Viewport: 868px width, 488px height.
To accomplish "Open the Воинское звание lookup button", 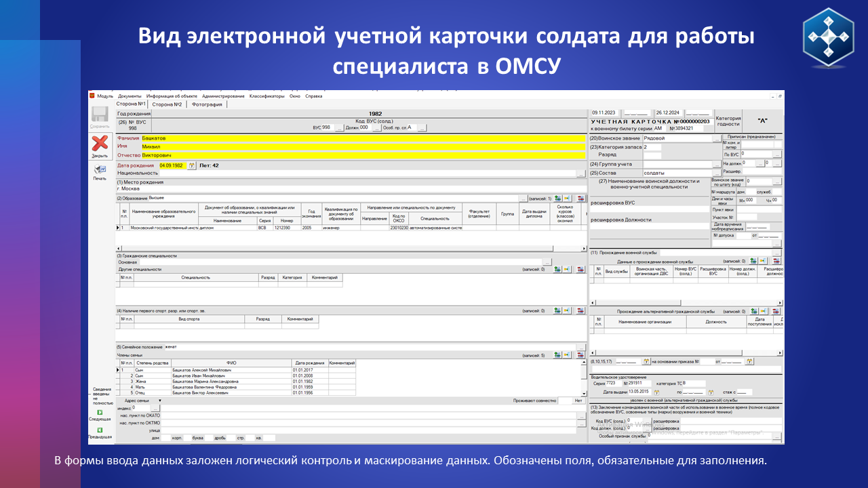I will point(717,138).
